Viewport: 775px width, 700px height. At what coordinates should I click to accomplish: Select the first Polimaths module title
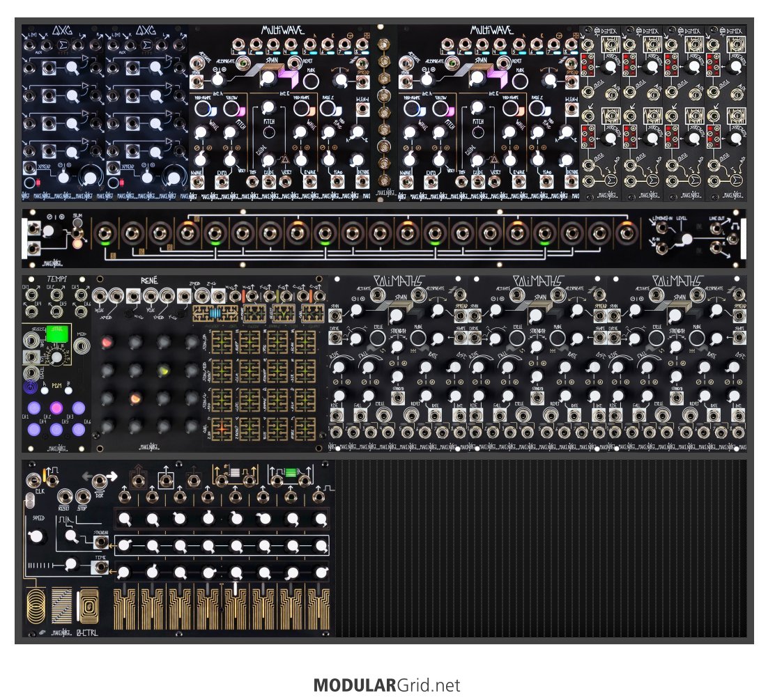click(398, 281)
